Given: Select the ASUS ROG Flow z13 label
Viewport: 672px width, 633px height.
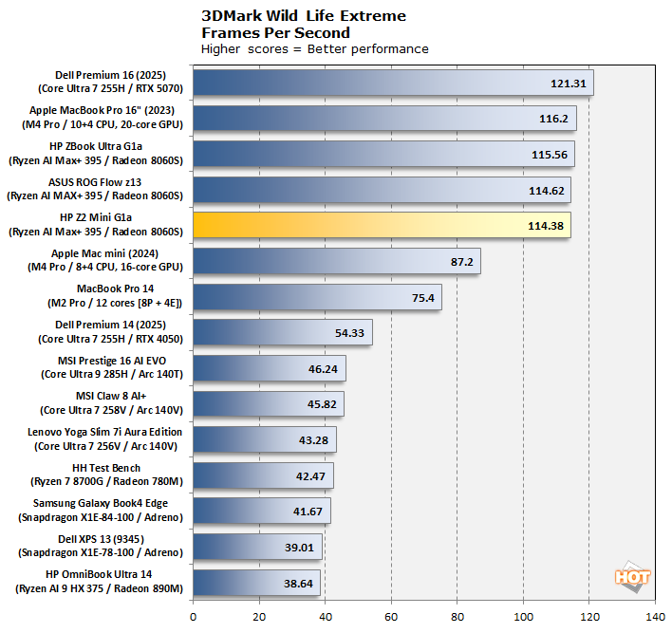Looking at the screenshot, I should pyautogui.click(x=95, y=182).
